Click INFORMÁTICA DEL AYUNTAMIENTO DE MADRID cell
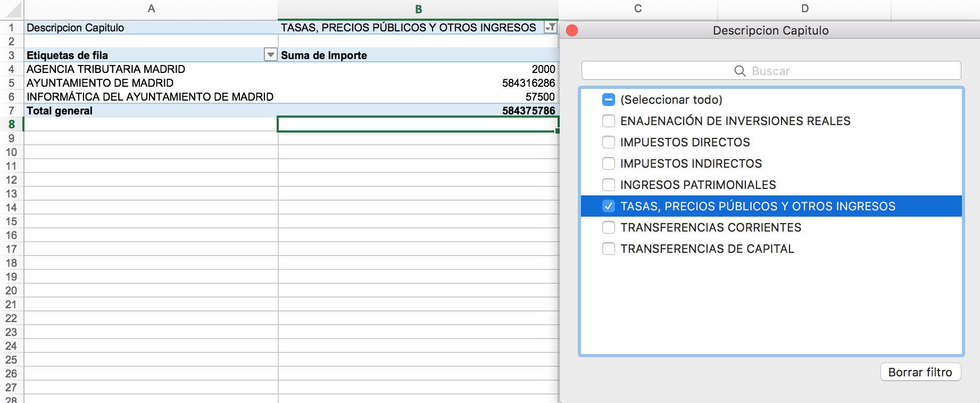Screen dimensions: 980x403 click(151, 97)
